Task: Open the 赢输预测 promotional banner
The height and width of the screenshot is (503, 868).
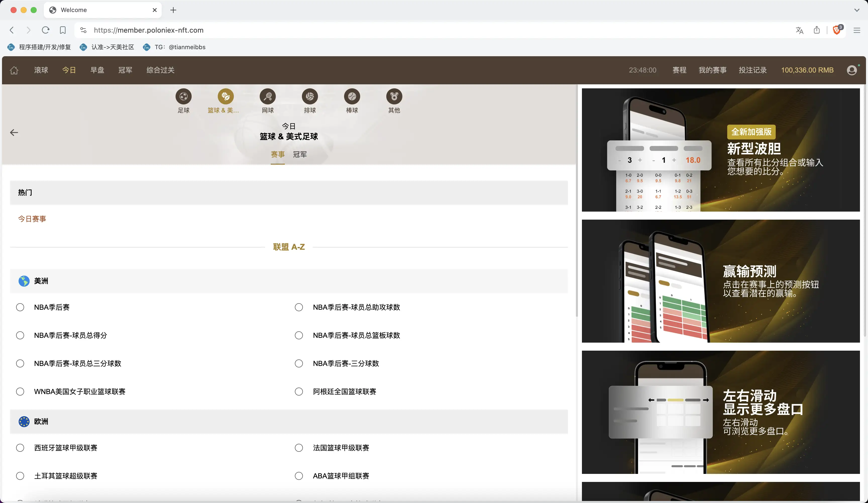Action: (721, 281)
